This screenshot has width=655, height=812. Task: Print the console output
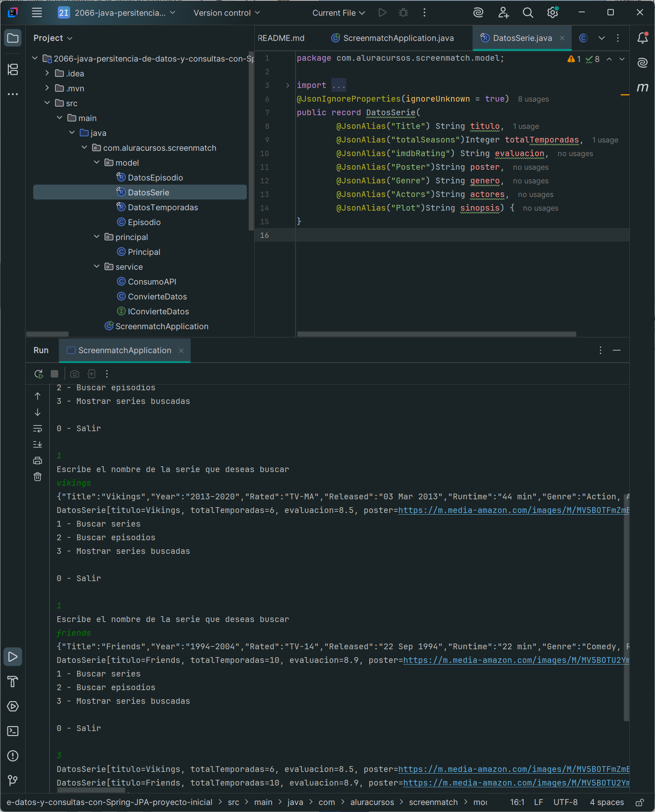tap(38, 461)
